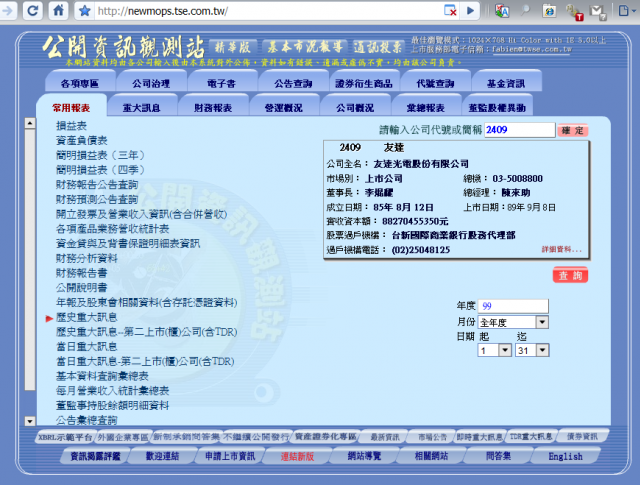Switch to English via footer button
This screenshot has width=640, height=485.
coord(565,456)
